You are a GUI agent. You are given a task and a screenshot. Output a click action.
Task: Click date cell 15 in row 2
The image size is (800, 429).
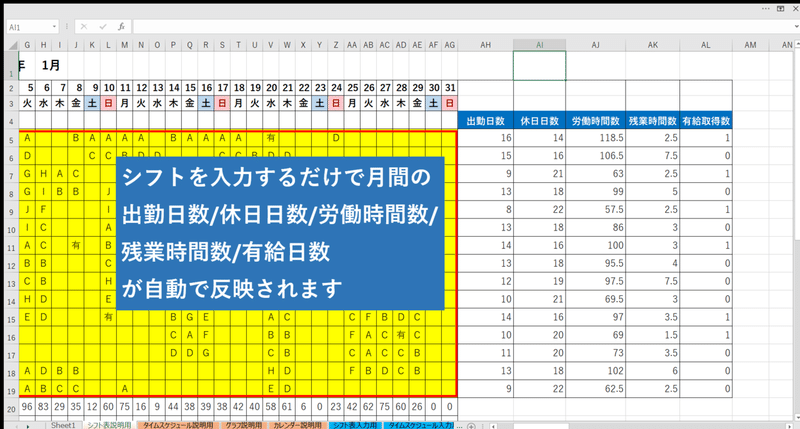click(190, 88)
